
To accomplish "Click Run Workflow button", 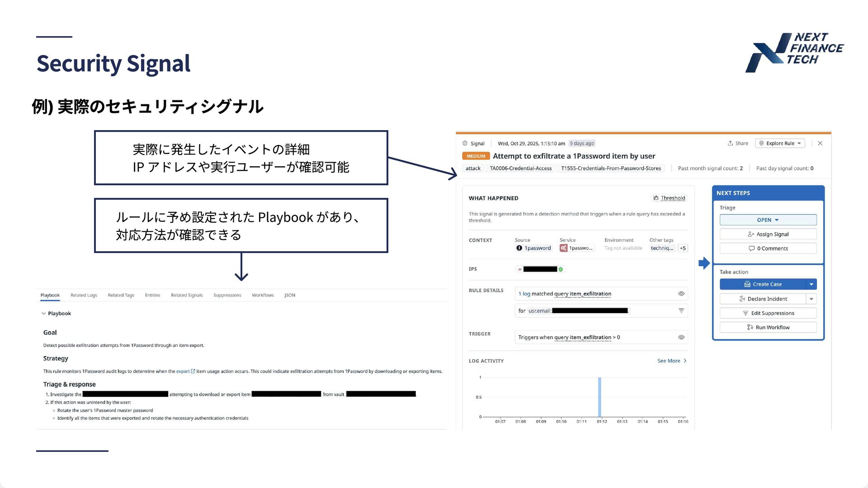I will 768,328.
